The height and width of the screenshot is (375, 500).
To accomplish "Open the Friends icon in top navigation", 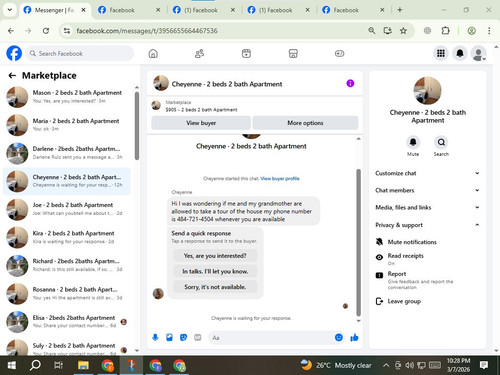I will click(199, 53).
